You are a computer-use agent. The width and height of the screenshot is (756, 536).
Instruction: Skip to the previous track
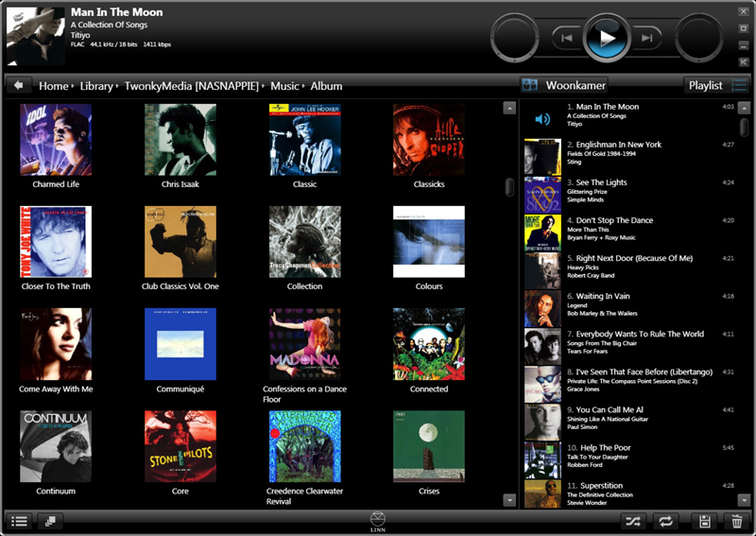(566, 38)
